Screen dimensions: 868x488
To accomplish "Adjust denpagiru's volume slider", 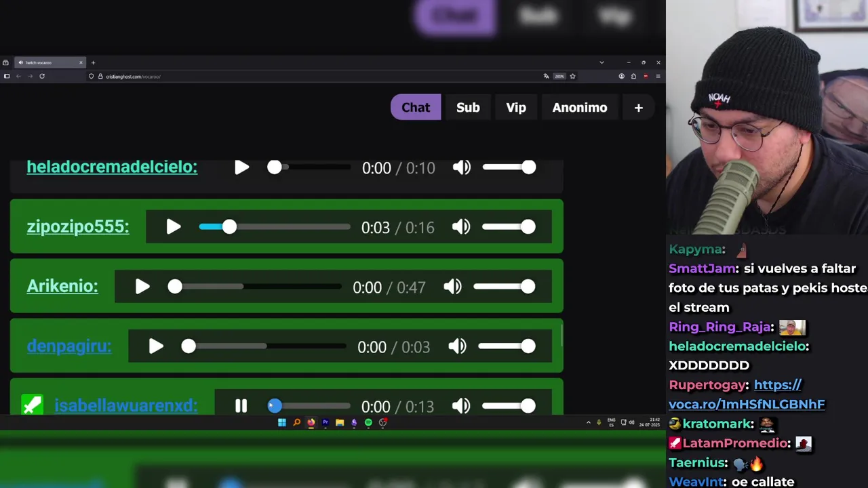I will click(507, 346).
